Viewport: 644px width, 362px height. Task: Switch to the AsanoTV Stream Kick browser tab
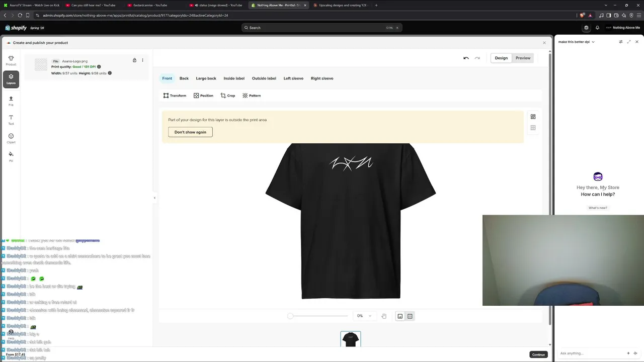coord(31,5)
